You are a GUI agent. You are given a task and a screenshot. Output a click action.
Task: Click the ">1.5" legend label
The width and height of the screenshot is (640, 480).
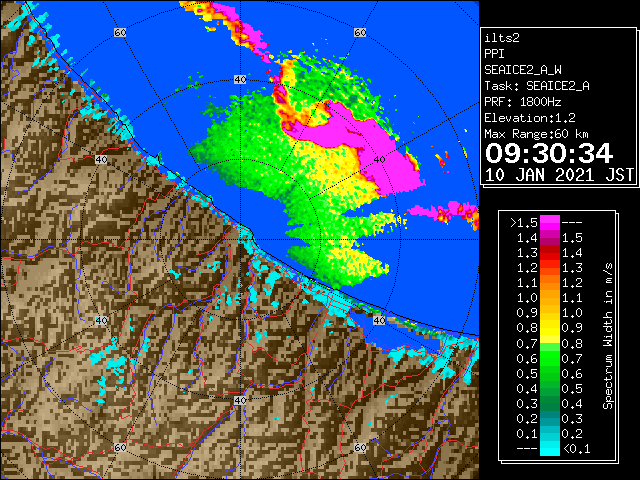click(x=524, y=223)
